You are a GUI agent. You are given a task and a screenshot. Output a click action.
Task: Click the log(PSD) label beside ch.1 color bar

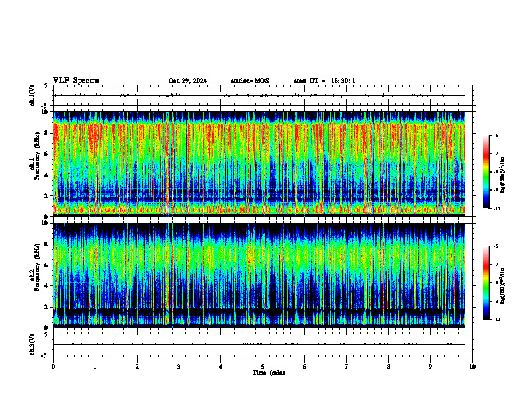(x=503, y=175)
